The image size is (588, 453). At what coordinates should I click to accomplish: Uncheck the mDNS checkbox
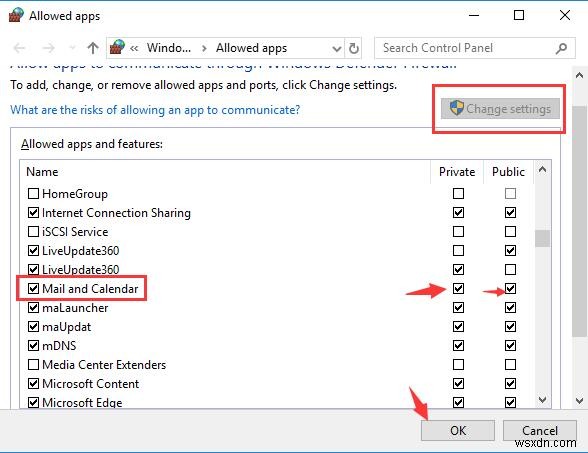33,345
